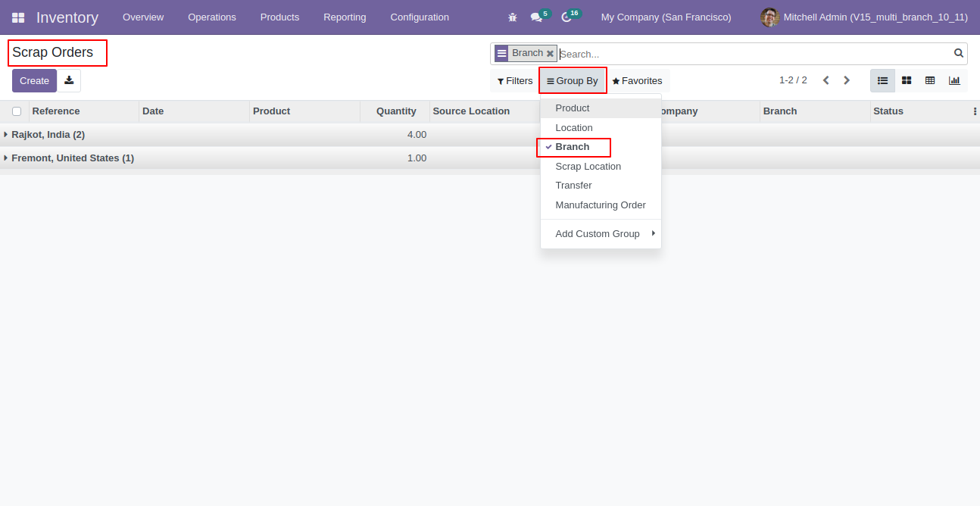Sort by Branch column header
This screenshot has height=506, width=980.
[815, 111]
